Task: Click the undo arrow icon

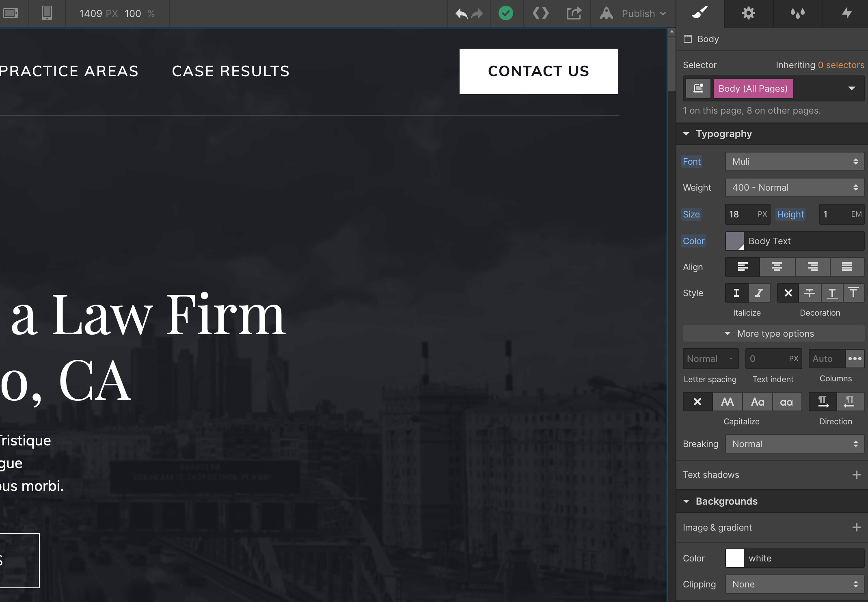Action: [461, 13]
